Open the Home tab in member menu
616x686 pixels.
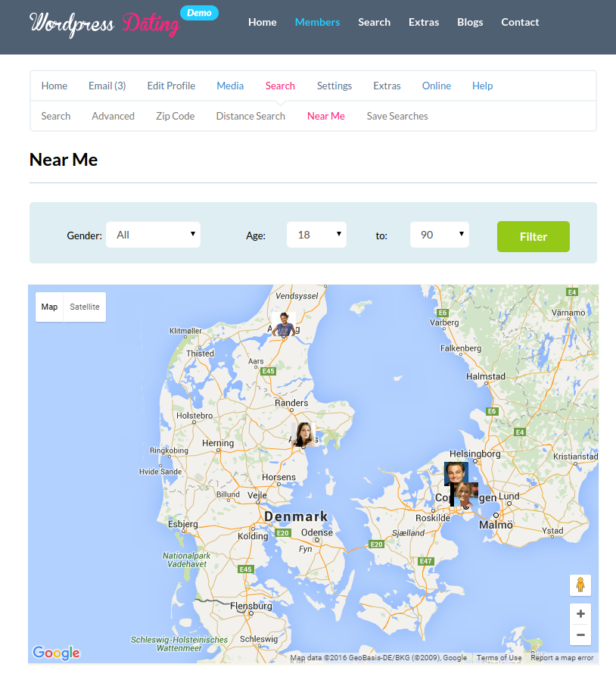pos(54,86)
